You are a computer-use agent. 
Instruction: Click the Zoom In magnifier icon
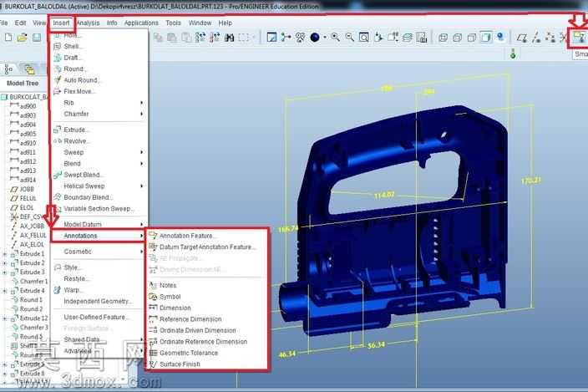[335, 38]
